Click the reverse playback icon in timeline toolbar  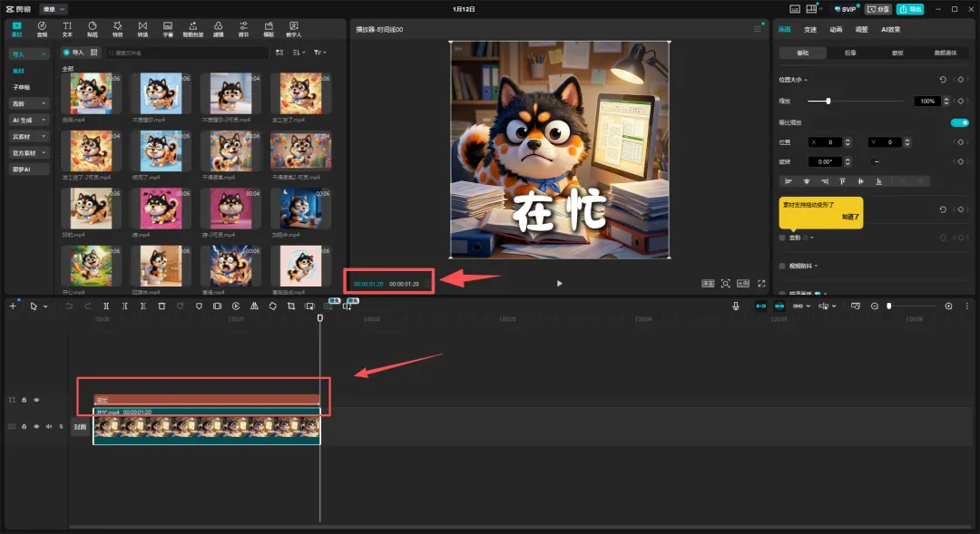[x=236, y=306]
